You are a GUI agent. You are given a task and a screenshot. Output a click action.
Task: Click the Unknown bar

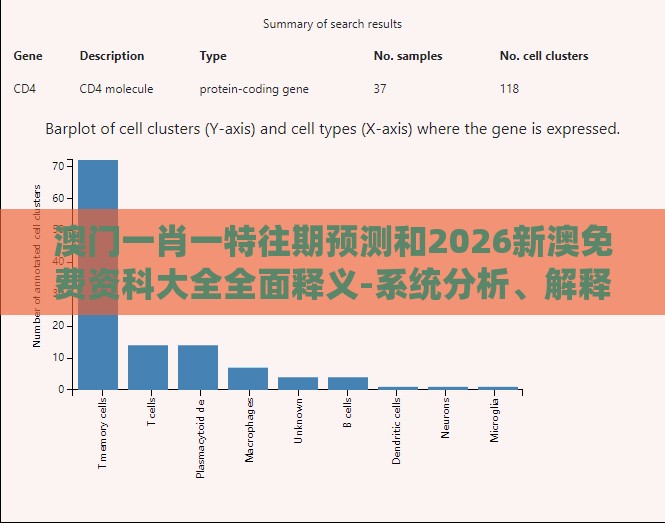point(298,383)
